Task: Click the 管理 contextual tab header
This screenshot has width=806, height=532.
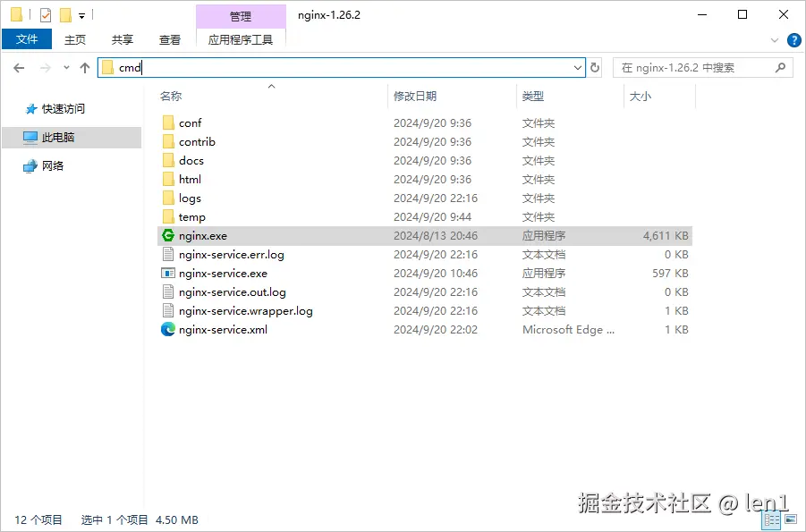Action: coord(241,16)
